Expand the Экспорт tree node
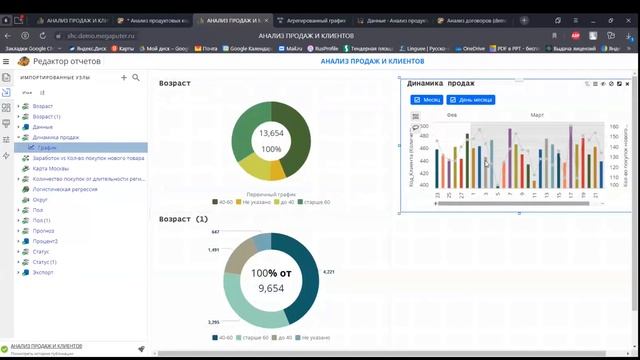640x360 pixels. [x=18, y=272]
